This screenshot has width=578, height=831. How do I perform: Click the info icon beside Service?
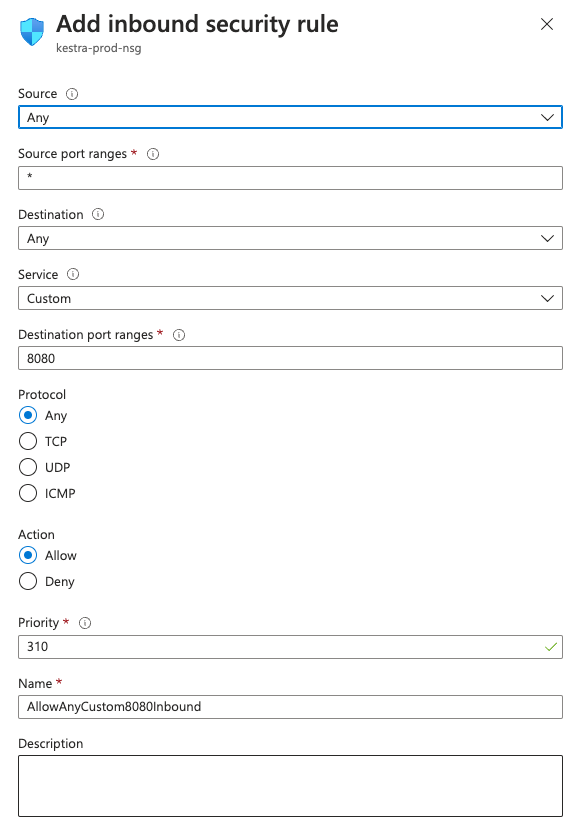(x=73, y=274)
